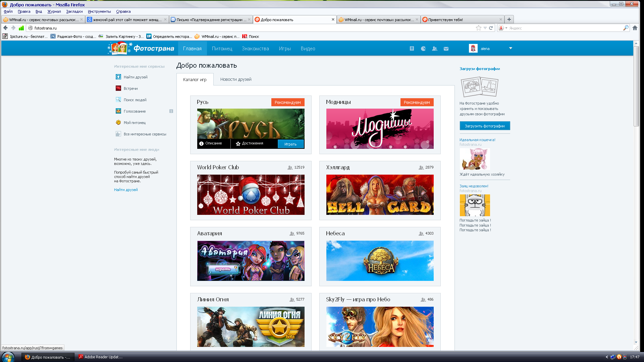
Task: Open the Sky2Fly game banner
Action: tap(380, 327)
